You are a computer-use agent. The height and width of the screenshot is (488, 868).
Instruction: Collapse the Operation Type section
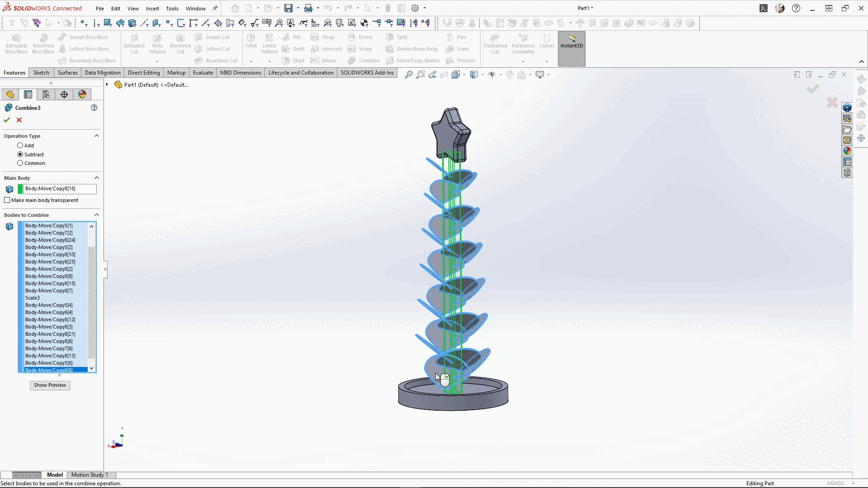click(96, 136)
